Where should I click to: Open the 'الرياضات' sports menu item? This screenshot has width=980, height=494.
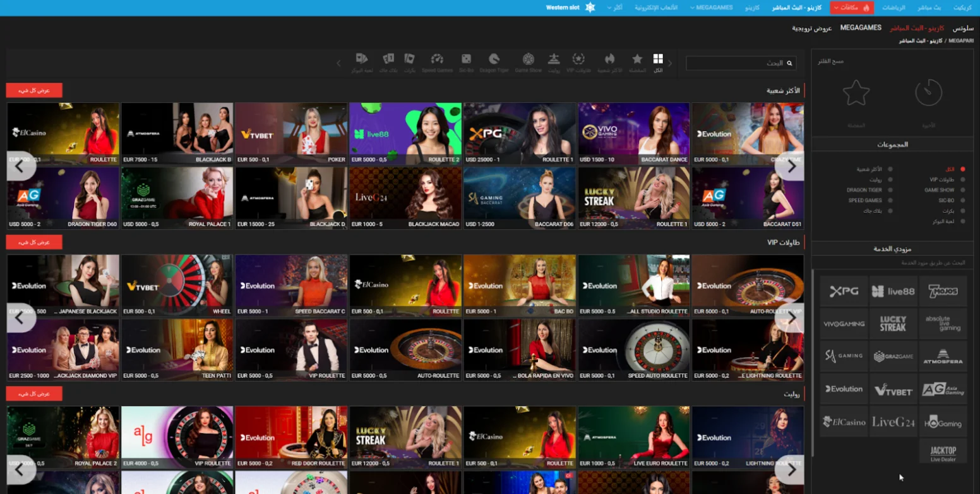click(x=893, y=8)
